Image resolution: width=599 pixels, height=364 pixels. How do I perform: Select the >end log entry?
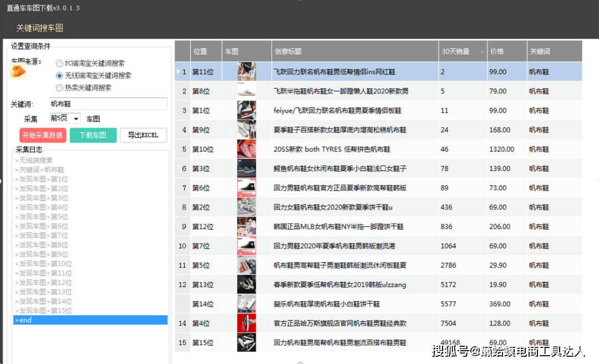click(90, 320)
